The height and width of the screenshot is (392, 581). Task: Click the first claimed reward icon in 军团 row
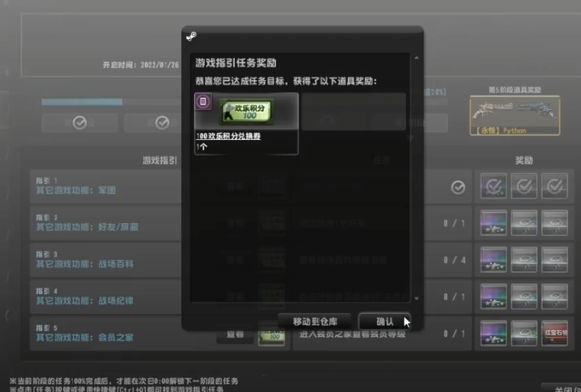(494, 186)
